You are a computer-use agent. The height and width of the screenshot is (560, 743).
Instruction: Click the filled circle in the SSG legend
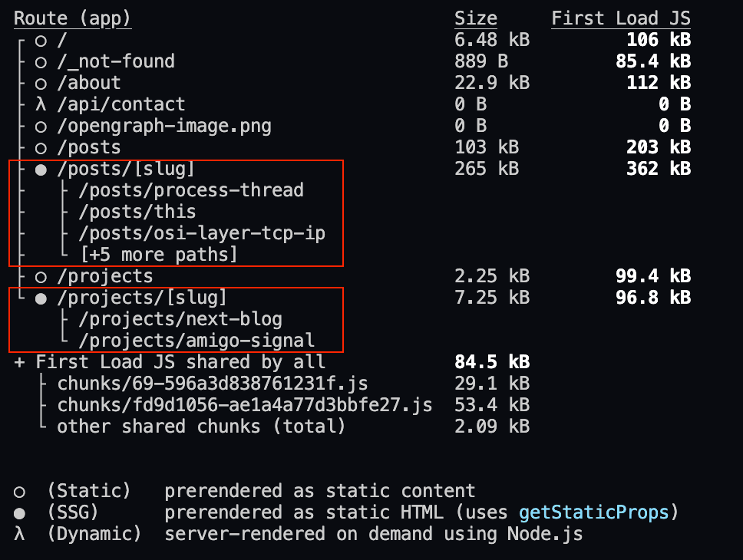(x=19, y=512)
